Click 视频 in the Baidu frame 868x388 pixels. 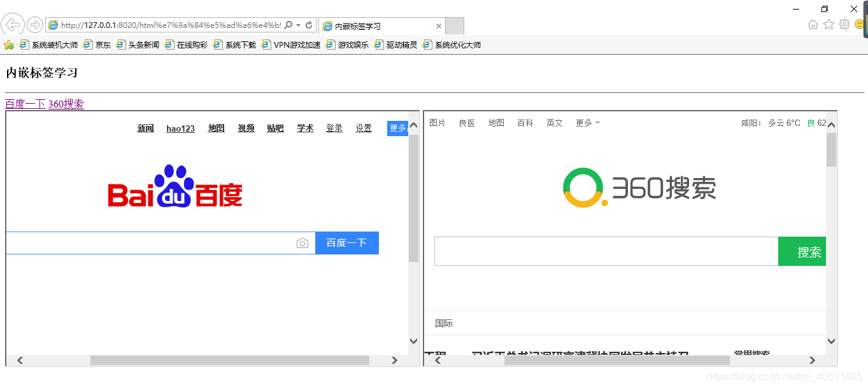click(x=246, y=128)
